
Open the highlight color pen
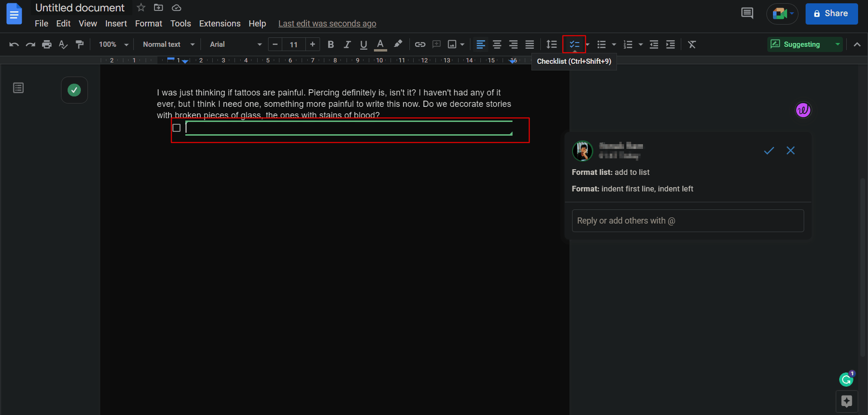398,44
